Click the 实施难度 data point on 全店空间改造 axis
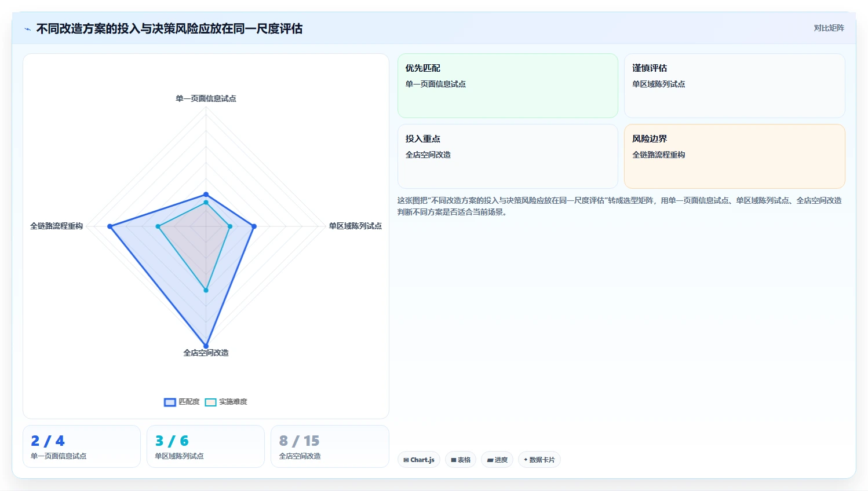 206,290
